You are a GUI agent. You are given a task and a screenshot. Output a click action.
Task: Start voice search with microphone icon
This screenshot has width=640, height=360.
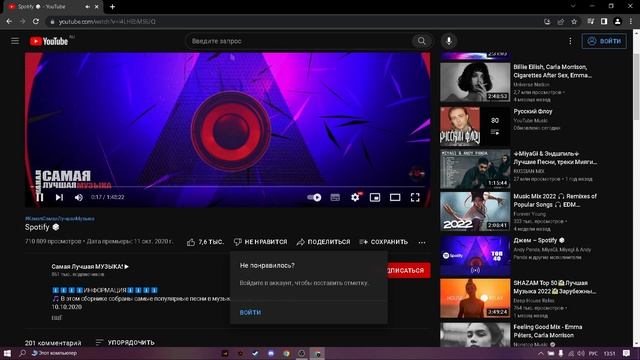tap(449, 41)
